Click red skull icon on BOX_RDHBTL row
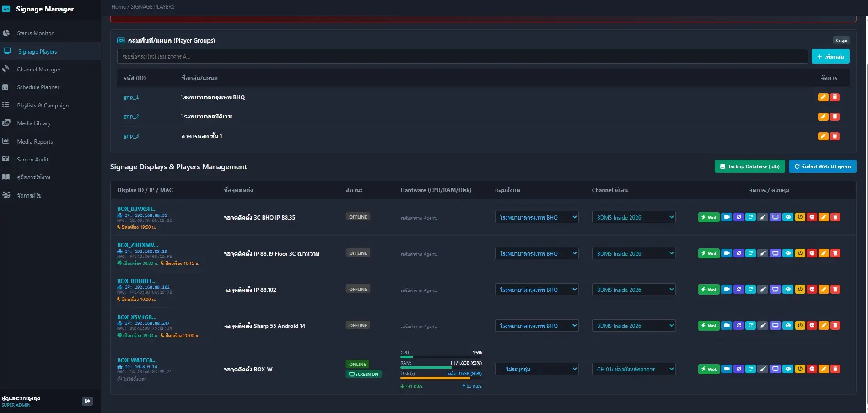Viewport: 868px width, 413px height. (x=812, y=290)
